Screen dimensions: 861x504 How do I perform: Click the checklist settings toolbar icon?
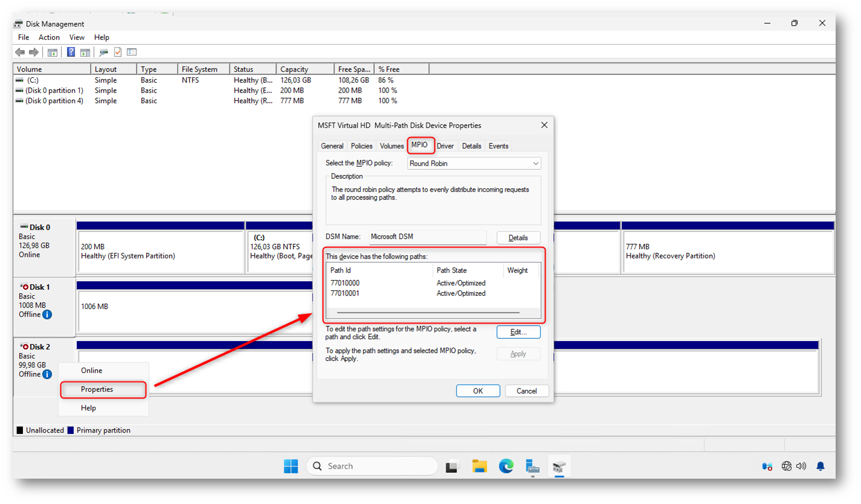(132, 53)
